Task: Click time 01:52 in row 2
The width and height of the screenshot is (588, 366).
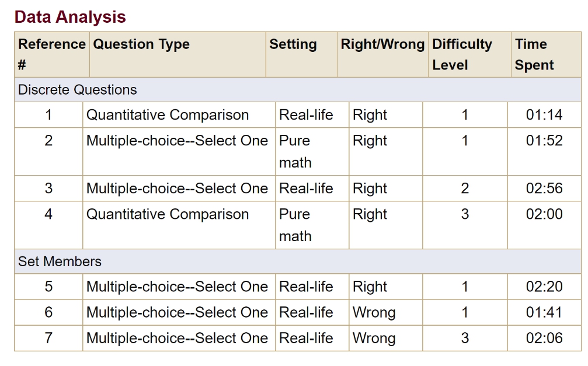Action: pyautogui.click(x=544, y=141)
